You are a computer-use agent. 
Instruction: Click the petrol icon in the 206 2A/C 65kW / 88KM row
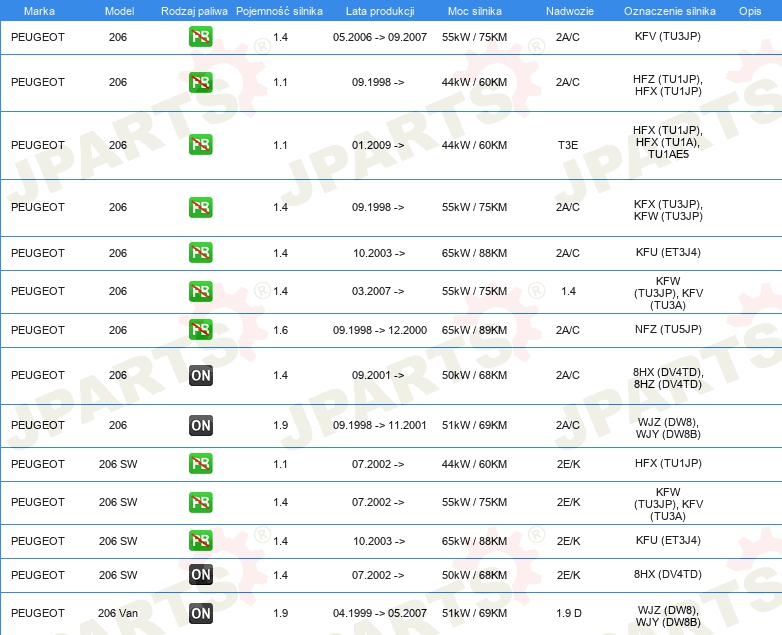(200, 252)
